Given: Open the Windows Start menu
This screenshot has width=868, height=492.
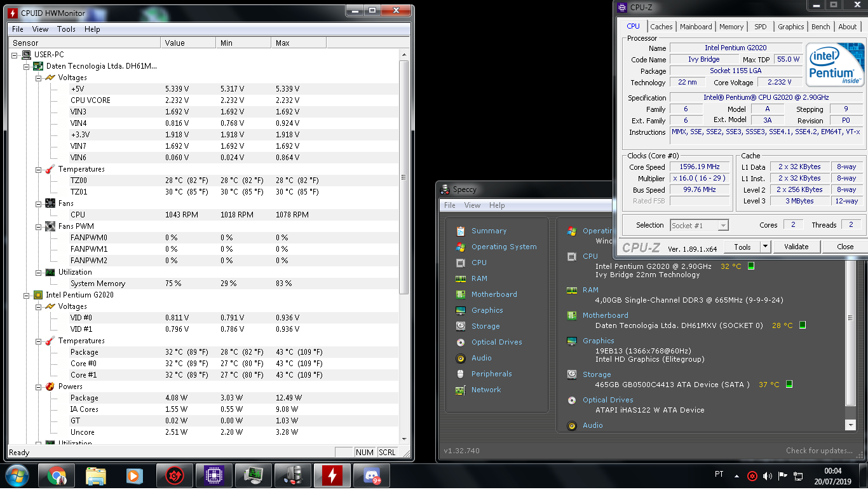Looking at the screenshot, I should point(17,475).
